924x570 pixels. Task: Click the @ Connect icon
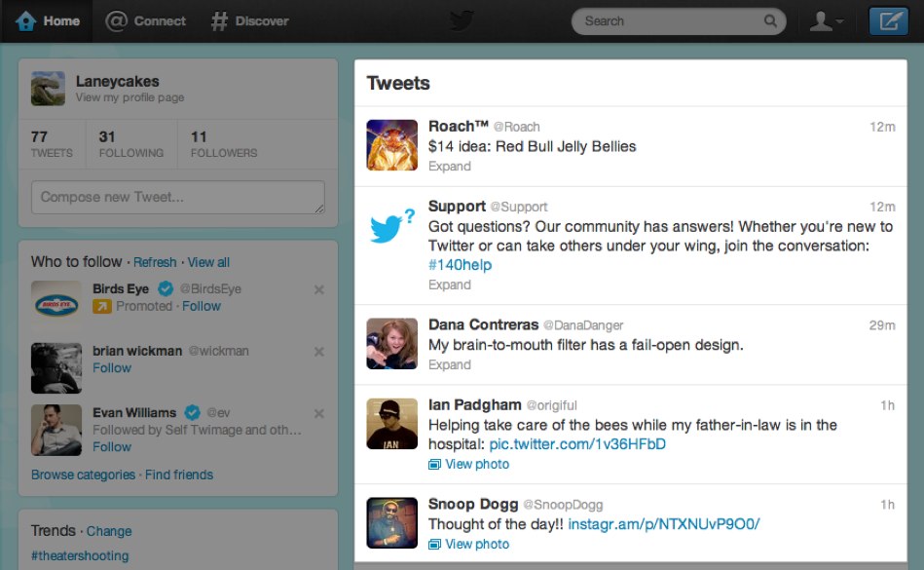pos(116,21)
